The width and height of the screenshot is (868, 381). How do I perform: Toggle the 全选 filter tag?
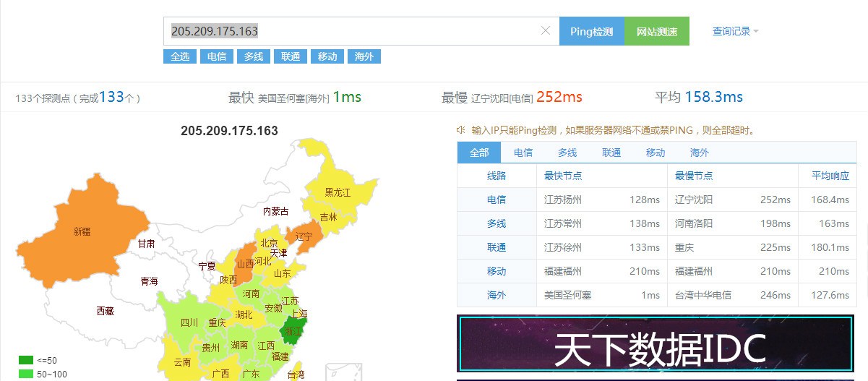point(180,56)
